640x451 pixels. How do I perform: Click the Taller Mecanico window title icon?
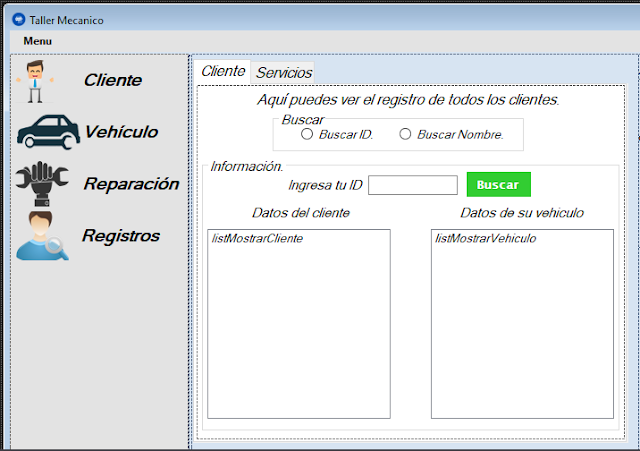pos(19,20)
